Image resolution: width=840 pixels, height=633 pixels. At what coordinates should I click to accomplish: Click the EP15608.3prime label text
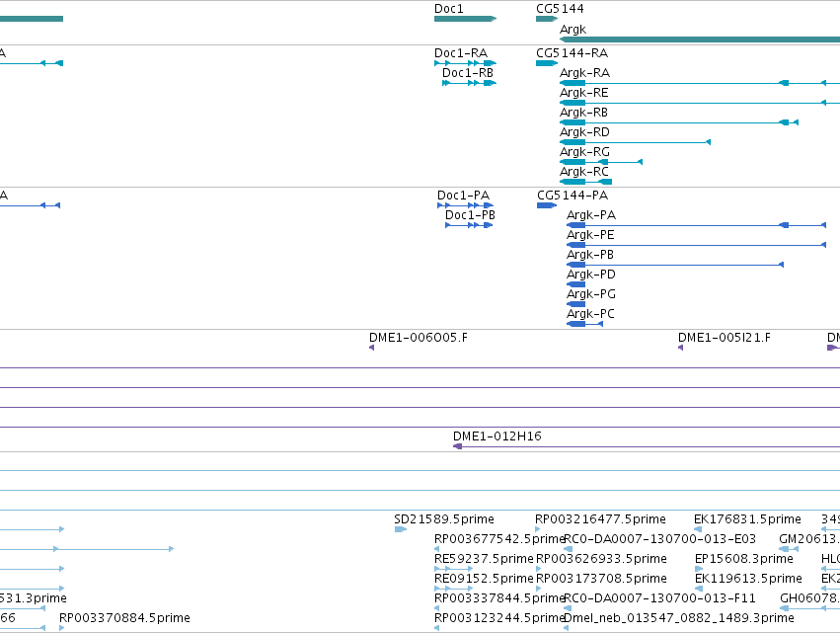[744, 559]
